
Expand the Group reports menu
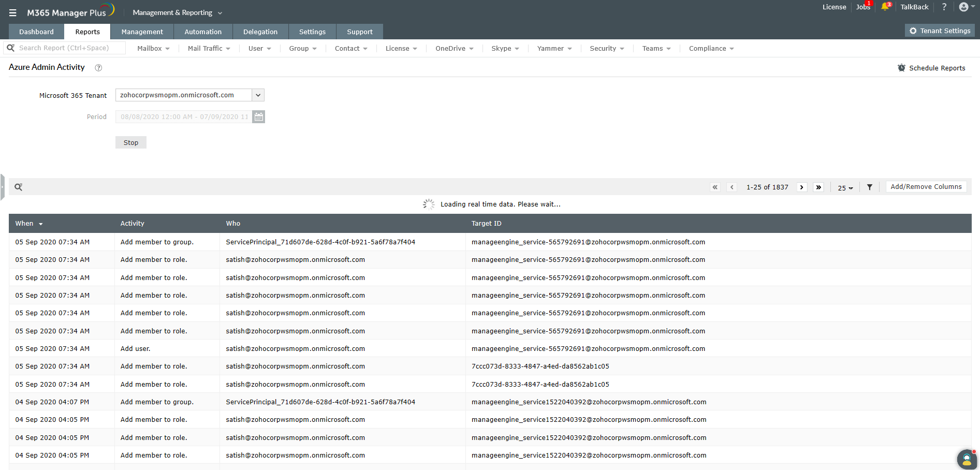click(303, 48)
